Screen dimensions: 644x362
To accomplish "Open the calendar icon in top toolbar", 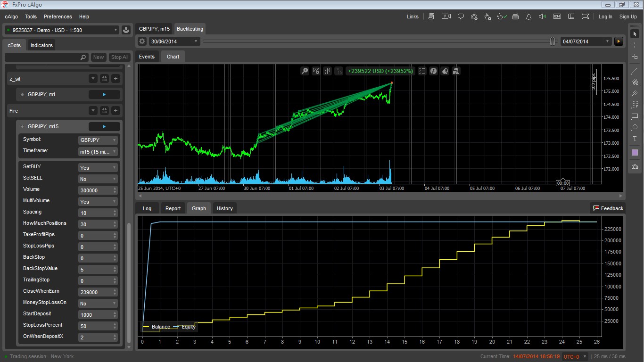I will tap(515, 16).
